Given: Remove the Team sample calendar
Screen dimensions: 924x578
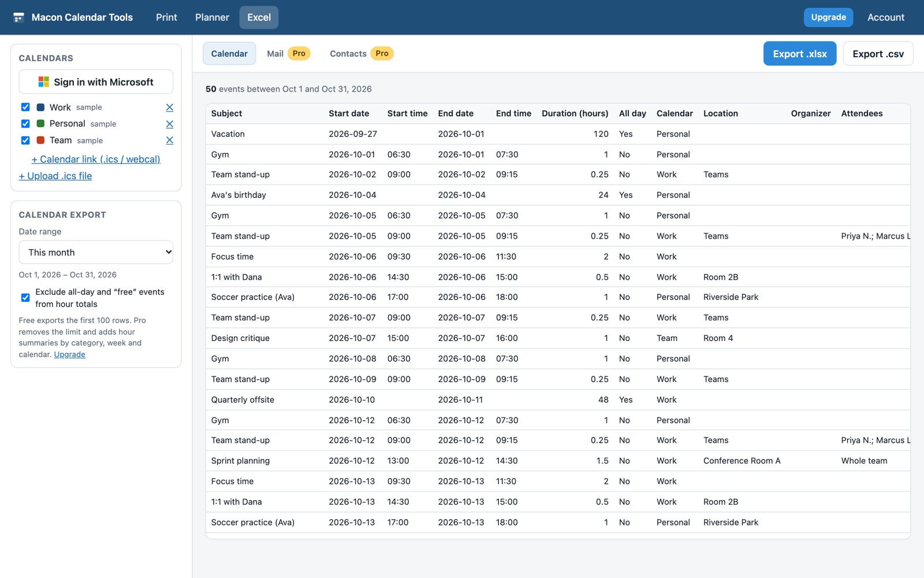Looking at the screenshot, I should (x=169, y=140).
